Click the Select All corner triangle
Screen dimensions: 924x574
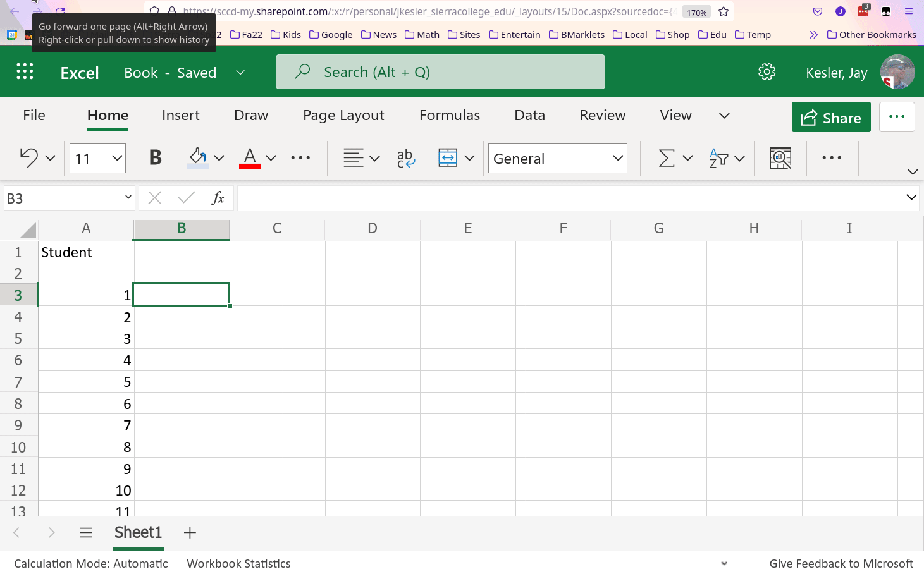28,229
